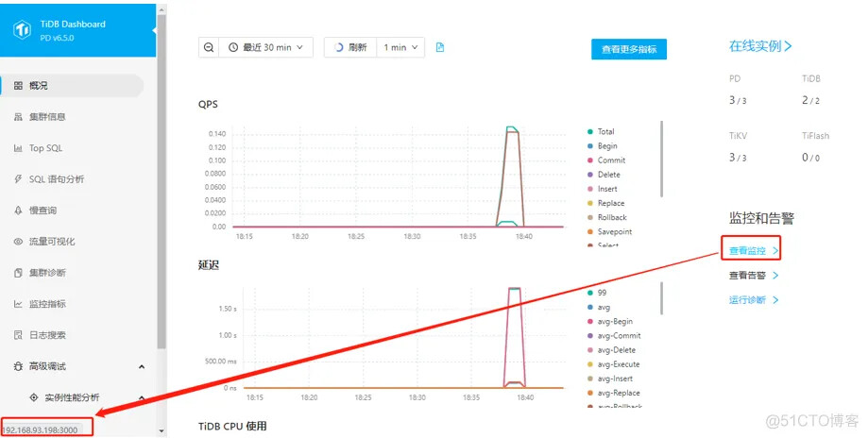Click the TiDB Dashboard logo icon
The width and height of the screenshot is (868, 438).
[22, 29]
